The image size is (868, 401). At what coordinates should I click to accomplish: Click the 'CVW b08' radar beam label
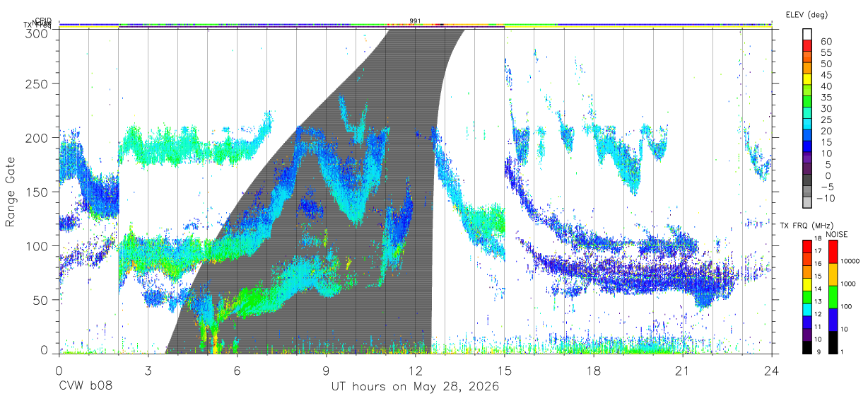86,387
